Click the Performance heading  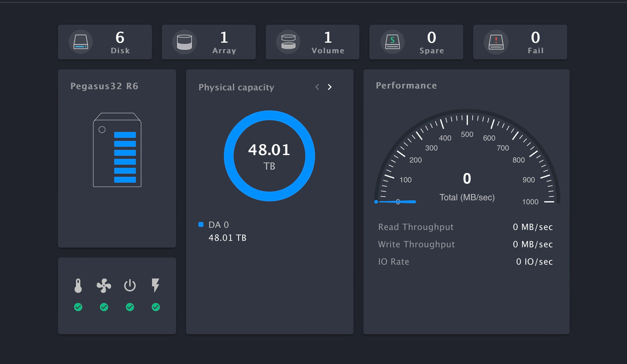(406, 85)
